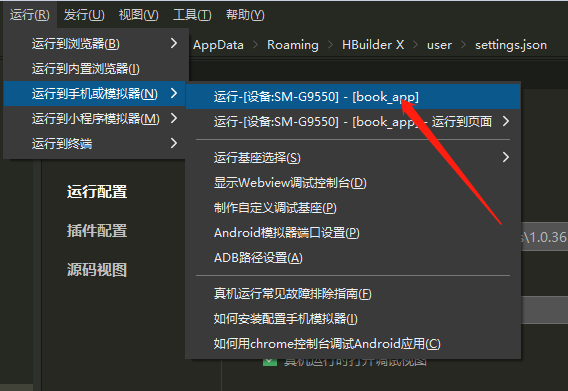Open 真机运行常见故障排除指南(F)

pos(353,294)
